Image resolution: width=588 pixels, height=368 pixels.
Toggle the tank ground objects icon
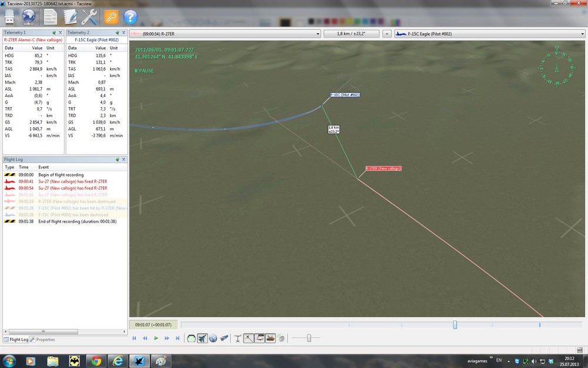(x=270, y=339)
